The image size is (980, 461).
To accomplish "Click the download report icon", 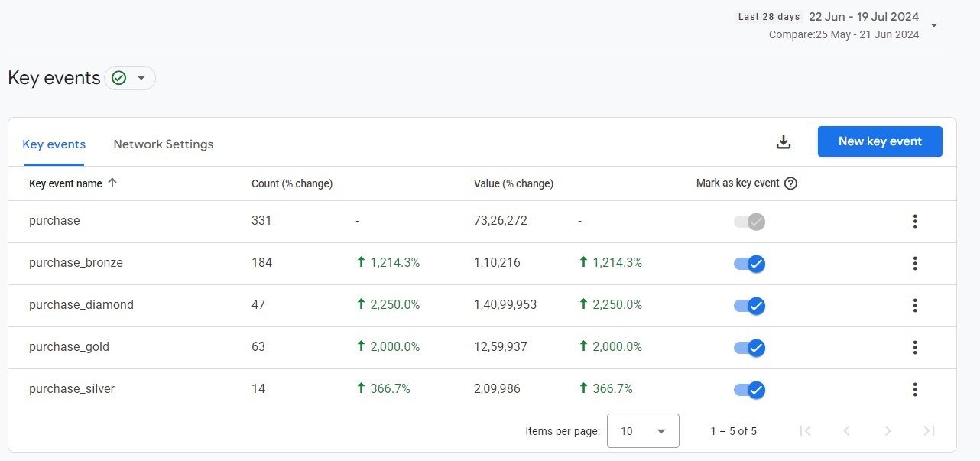I will point(783,141).
